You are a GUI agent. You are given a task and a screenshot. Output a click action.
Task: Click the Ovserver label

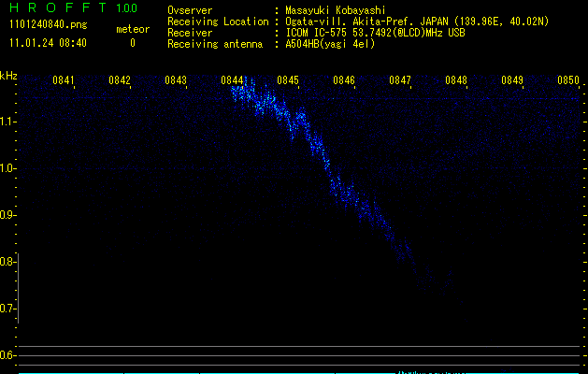pos(190,10)
